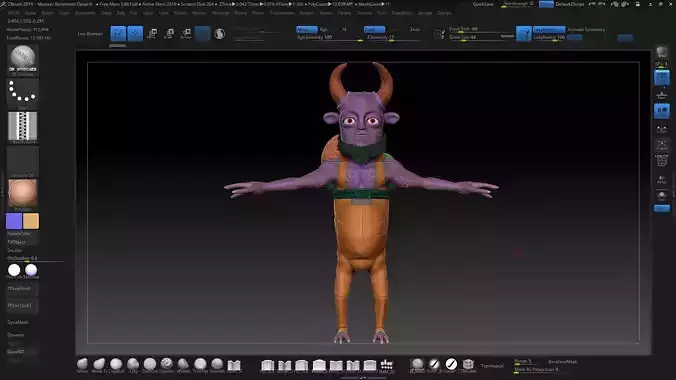The width and height of the screenshot is (676, 380).
Task: Activate the Draw mode button
Action: 135,34
